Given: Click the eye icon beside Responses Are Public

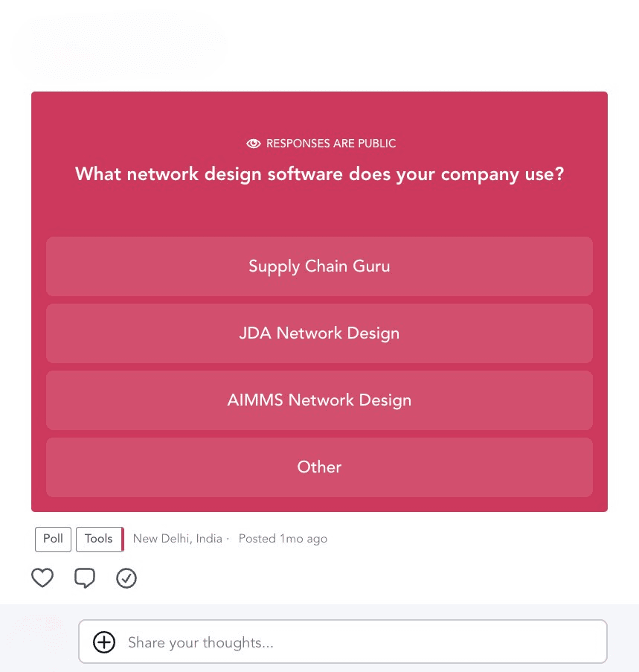Looking at the screenshot, I should (x=254, y=144).
